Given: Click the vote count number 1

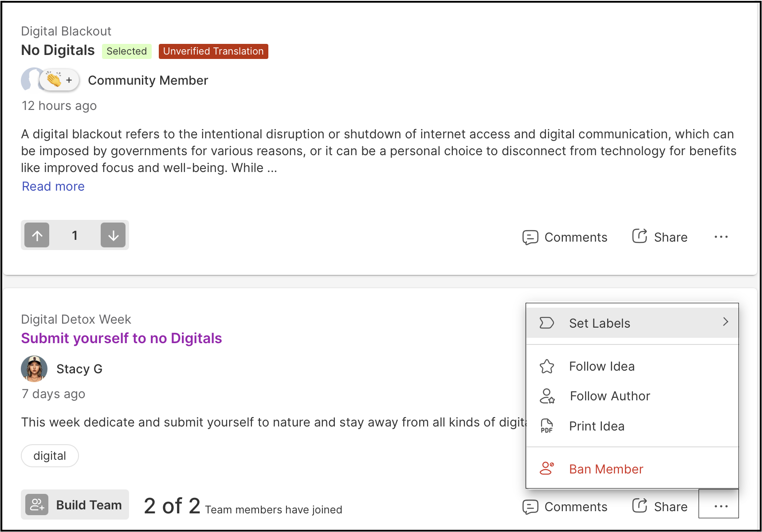Looking at the screenshot, I should tap(75, 235).
